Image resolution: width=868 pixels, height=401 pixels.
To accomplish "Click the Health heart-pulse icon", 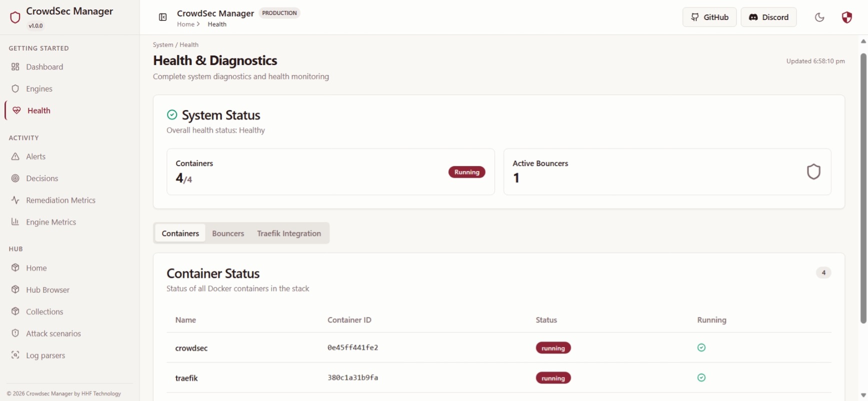I will click(17, 110).
